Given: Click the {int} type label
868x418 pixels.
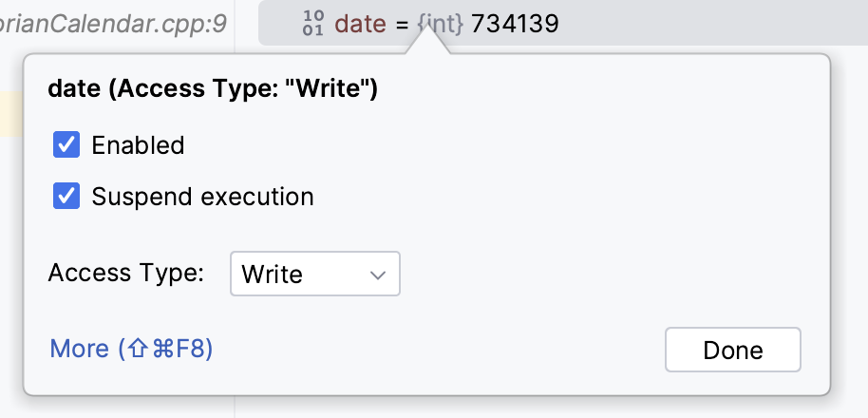Looking at the screenshot, I should [440, 24].
